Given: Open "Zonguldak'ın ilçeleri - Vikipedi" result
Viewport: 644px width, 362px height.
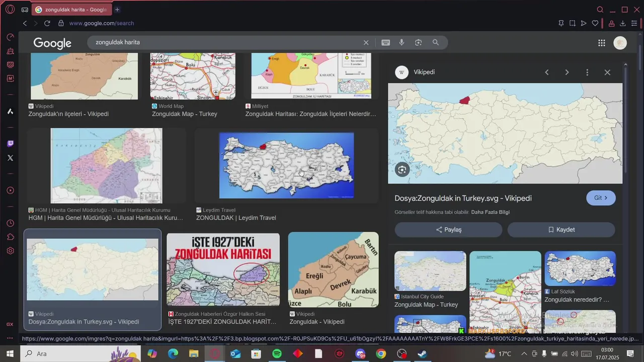Looking at the screenshot, I should click(68, 114).
